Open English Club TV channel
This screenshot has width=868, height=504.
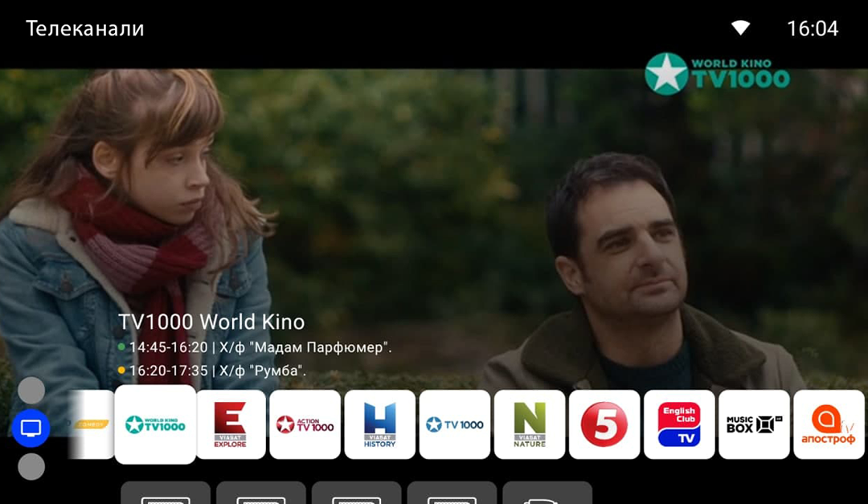pyautogui.click(x=679, y=424)
